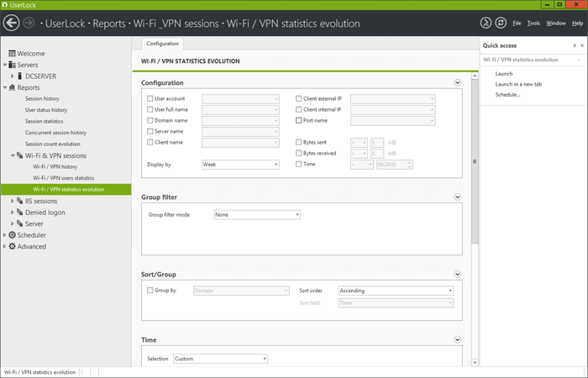The image size is (588, 378).
Task: Click the refresh icon in the header
Action: pyautogui.click(x=501, y=23)
